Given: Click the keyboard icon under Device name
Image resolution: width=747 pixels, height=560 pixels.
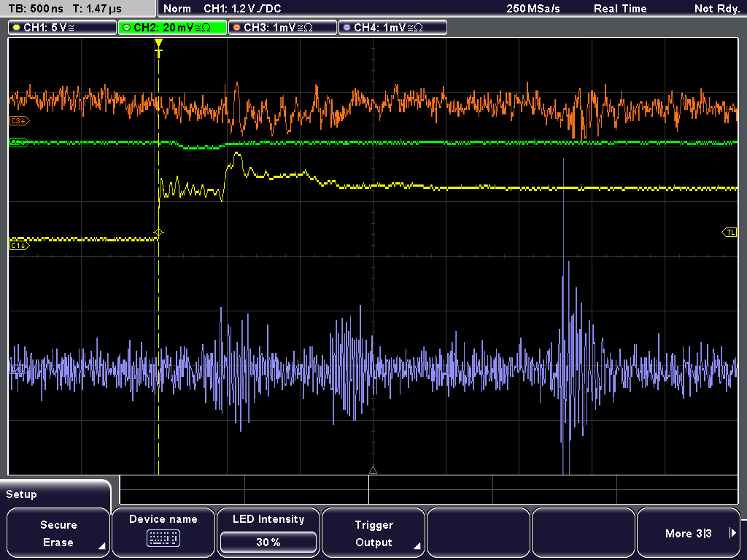Looking at the screenshot, I should pos(163,538).
